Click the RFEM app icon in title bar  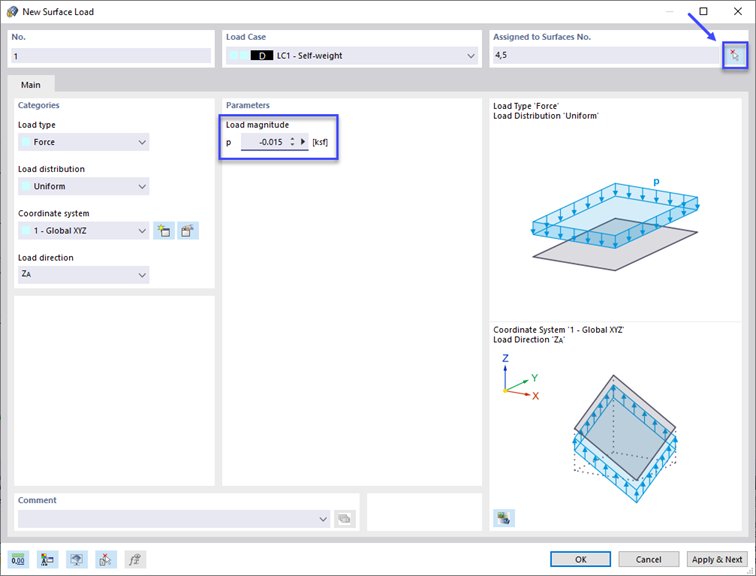pyautogui.click(x=12, y=12)
